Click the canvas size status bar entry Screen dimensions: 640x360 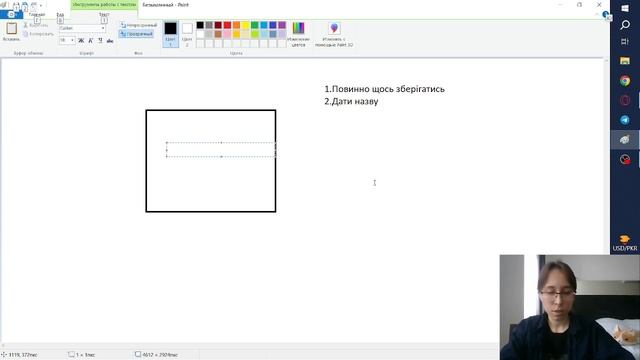(x=157, y=355)
